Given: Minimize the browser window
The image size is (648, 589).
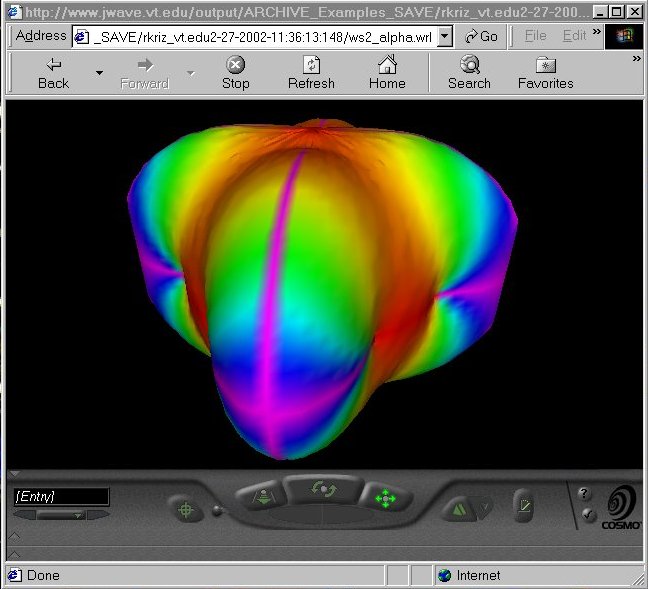Looking at the screenshot, I should [601, 12].
